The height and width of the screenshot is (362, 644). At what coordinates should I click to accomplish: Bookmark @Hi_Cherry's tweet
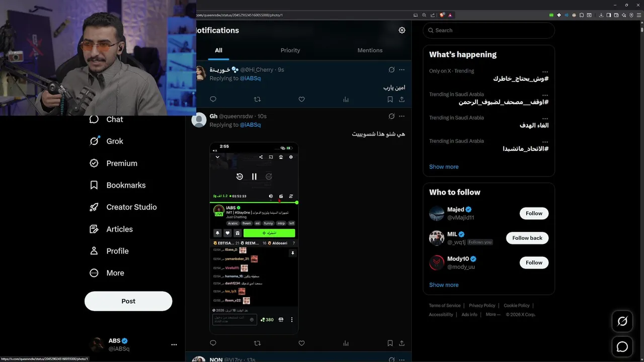[390, 100]
